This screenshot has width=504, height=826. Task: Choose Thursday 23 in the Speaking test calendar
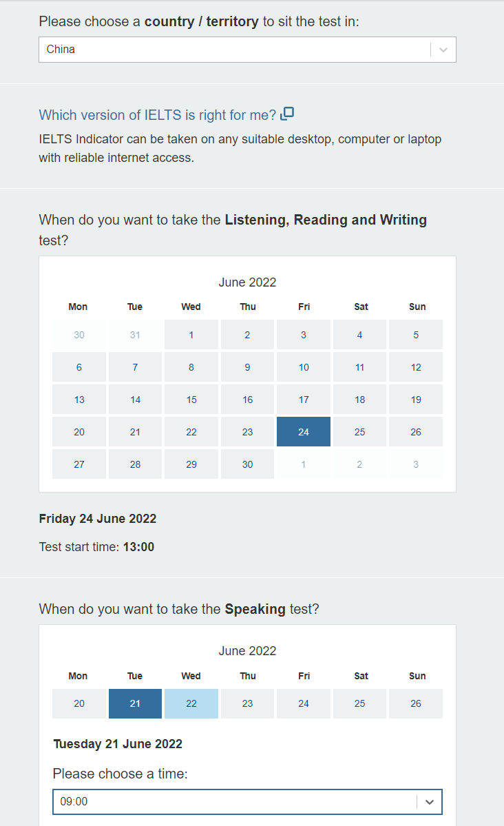pos(247,704)
